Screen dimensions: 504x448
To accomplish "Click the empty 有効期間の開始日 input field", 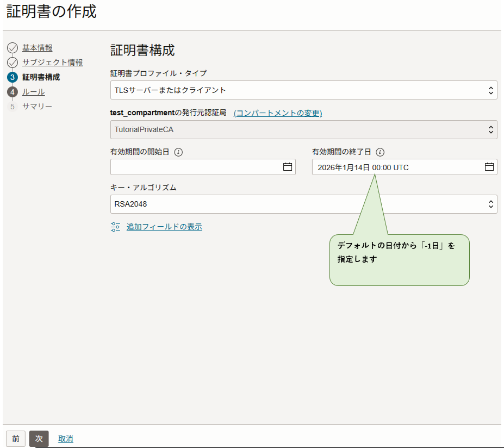I will pos(196,167).
